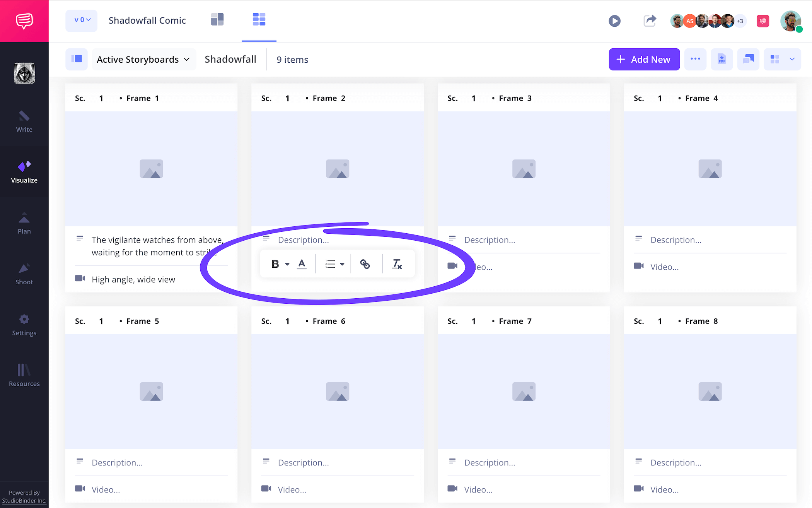This screenshot has width=812, height=508.
Task: Play the storyboard slideshow
Action: coord(614,21)
